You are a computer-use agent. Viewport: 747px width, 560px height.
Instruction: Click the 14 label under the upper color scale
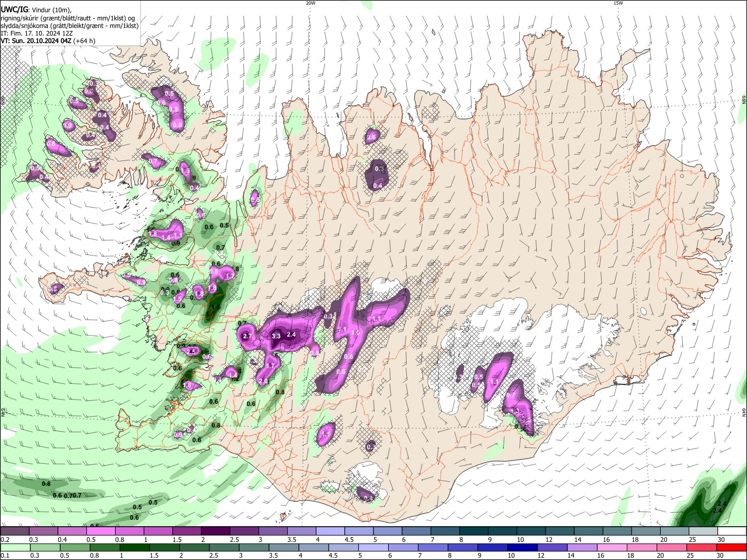point(577,540)
